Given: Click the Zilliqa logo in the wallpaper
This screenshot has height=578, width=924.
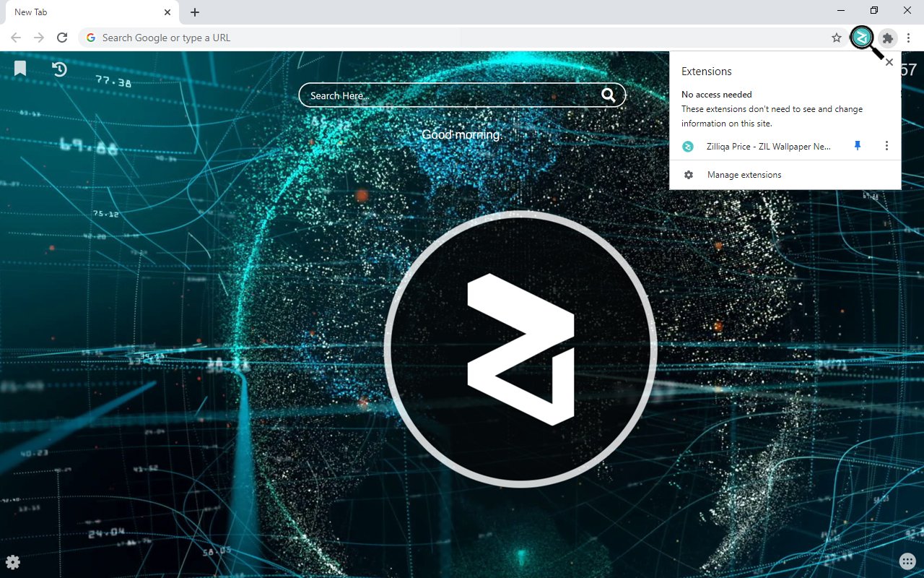Looking at the screenshot, I should (x=520, y=348).
